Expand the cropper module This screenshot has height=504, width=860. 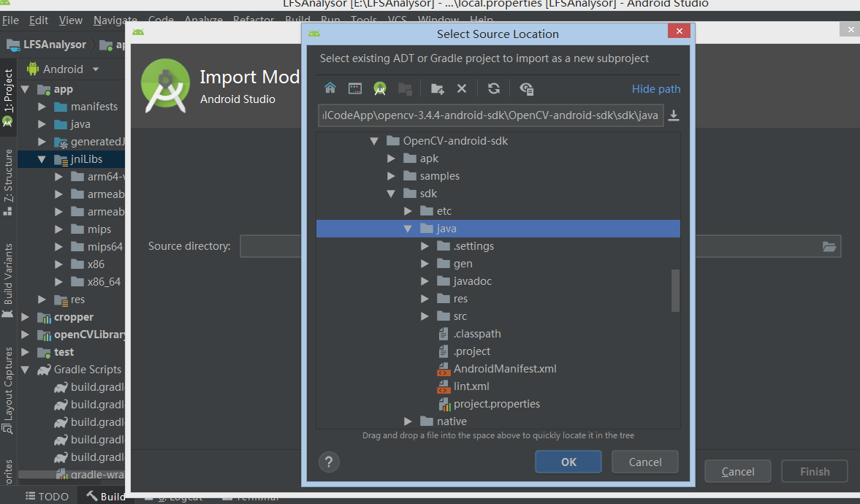point(26,317)
